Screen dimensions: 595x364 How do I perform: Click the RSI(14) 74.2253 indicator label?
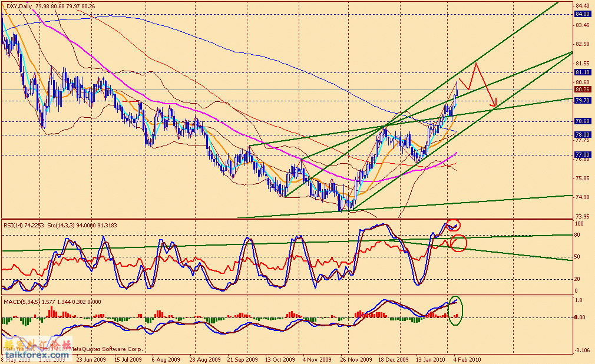24,225
